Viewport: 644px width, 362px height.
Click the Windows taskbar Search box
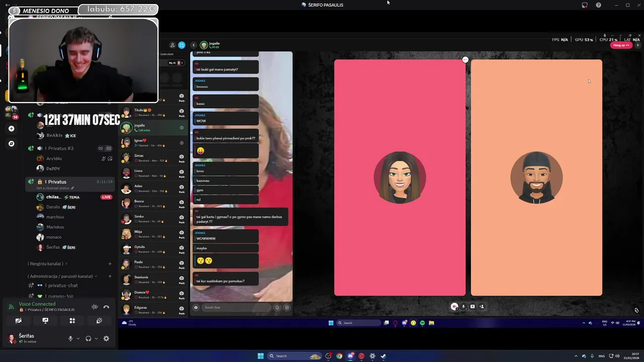(x=295, y=356)
